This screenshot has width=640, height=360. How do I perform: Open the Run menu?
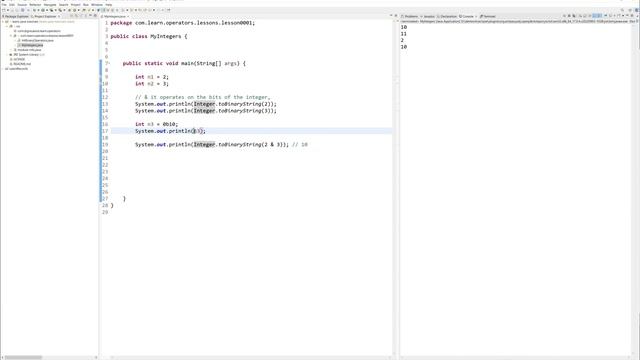tap(86, 5)
